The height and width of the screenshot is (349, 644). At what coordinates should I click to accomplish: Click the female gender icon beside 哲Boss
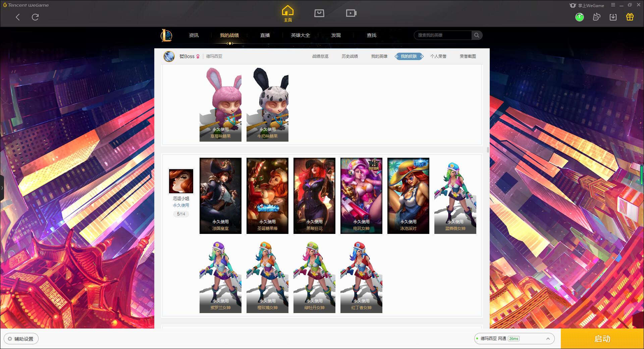tap(198, 56)
